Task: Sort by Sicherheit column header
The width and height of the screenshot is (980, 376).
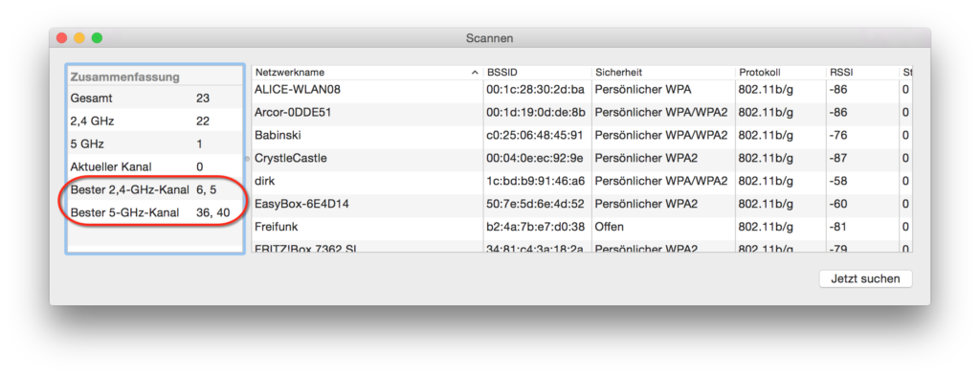Action: (663, 73)
